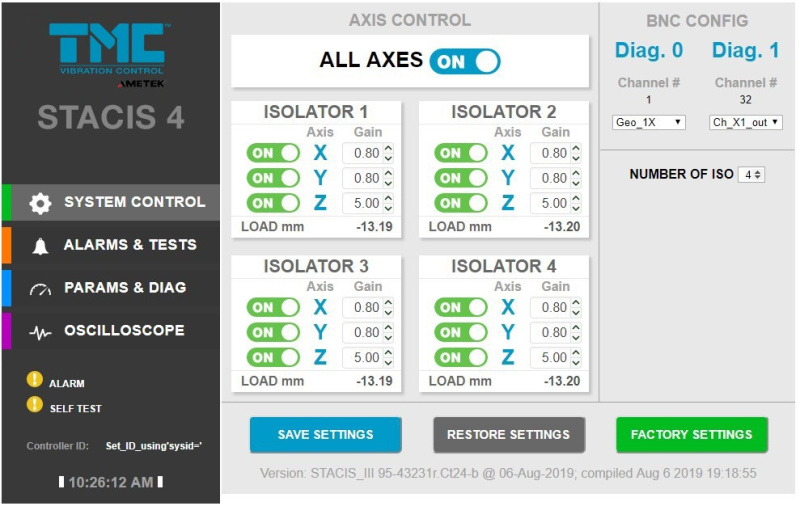Expand the Ch_X1_out Diag. 1 channel dropdown
This screenshot has height=506, width=800.
(746, 122)
